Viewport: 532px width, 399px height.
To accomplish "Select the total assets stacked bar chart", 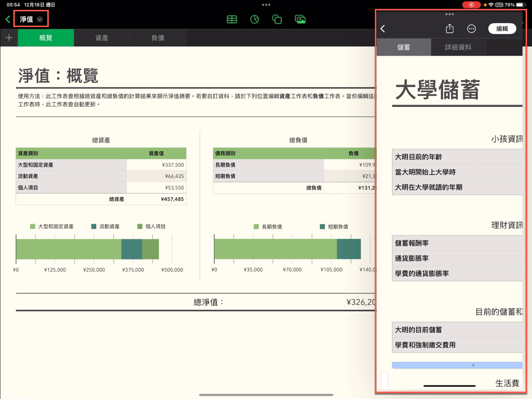I will (88, 249).
